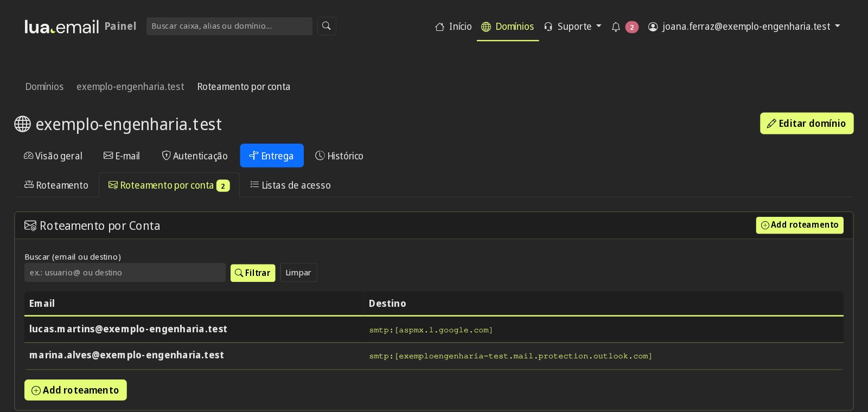The width and height of the screenshot is (868, 412).
Task: Click the Filtrar button
Action: [x=253, y=273]
